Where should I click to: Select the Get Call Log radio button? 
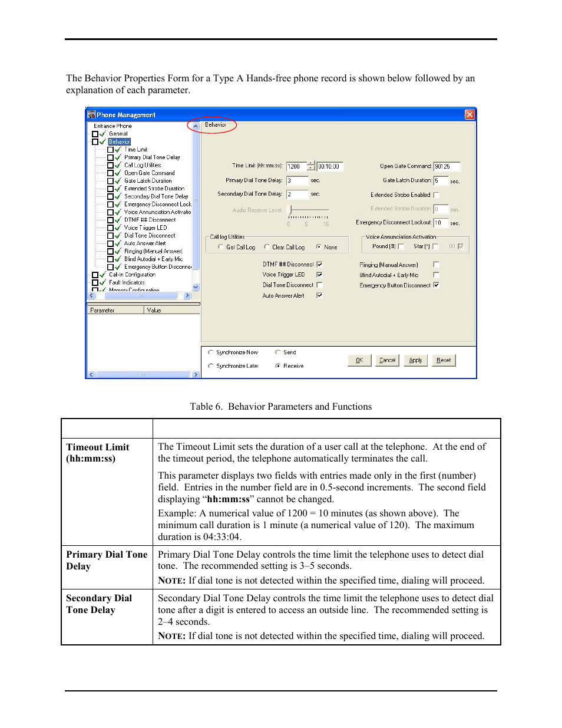pos(220,247)
